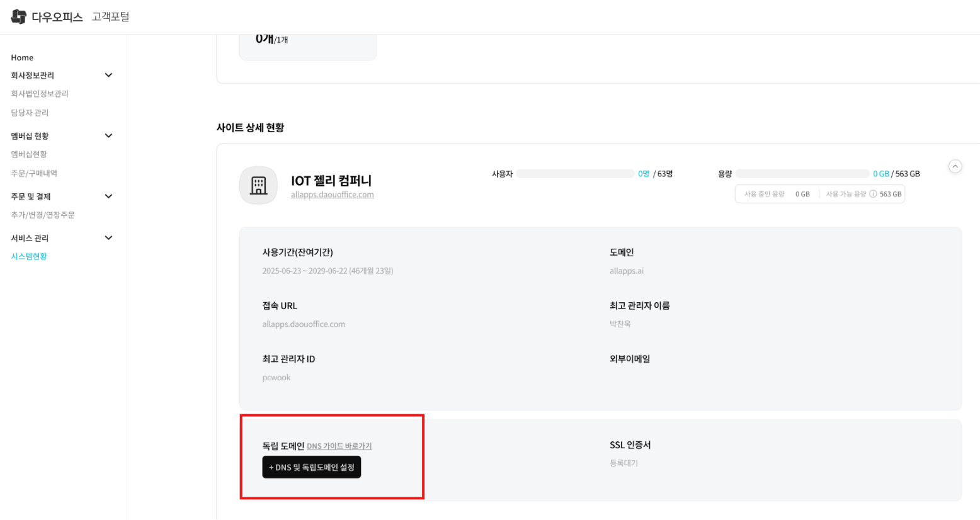Open the allapps.daouoffice.com link under company name
The image size is (980, 520).
click(x=332, y=195)
